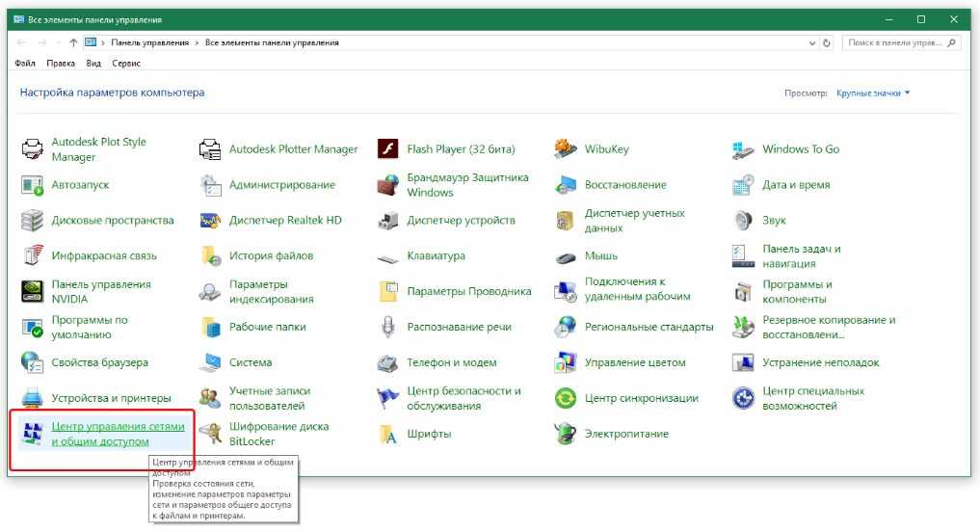The image size is (980, 532).
Task: Click the Диспетчер устройств icon
Action: (x=388, y=221)
